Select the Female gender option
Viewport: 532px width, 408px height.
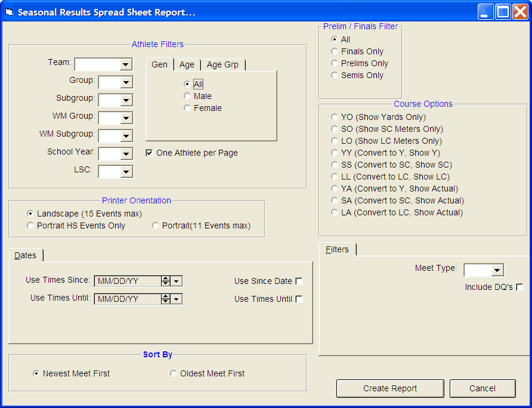(x=187, y=108)
